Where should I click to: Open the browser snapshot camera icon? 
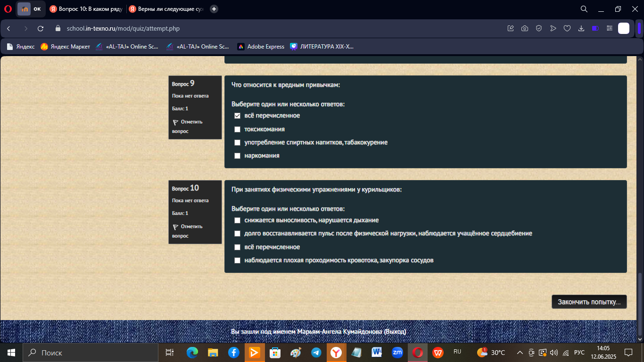(x=525, y=28)
